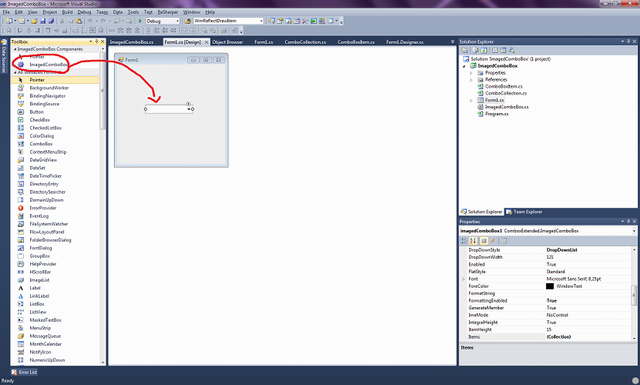The width and height of the screenshot is (640, 385).
Task: Open the Debug configuration dropdown
Action: click(x=163, y=21)
